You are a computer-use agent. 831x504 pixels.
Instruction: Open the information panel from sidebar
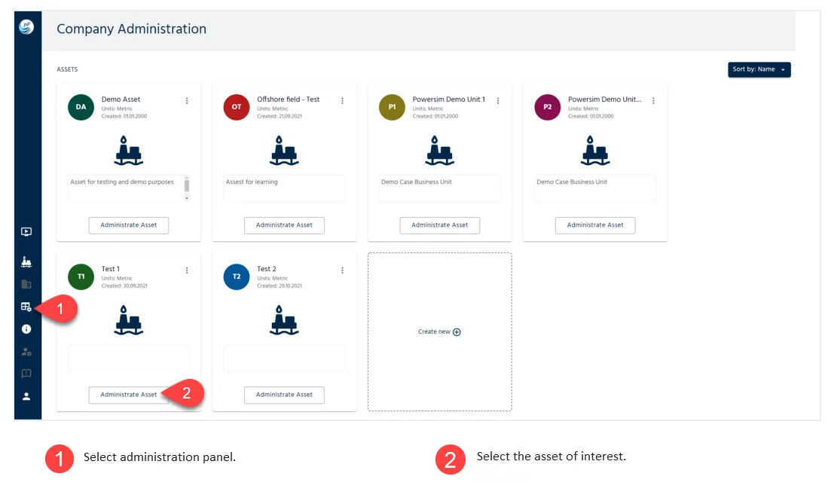click(x=26, y=328)
